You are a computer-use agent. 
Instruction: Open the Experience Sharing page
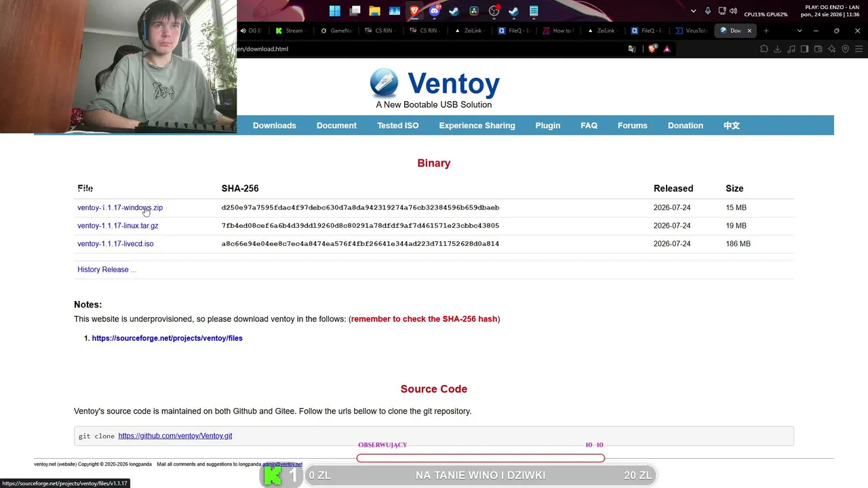coord(477,125)
